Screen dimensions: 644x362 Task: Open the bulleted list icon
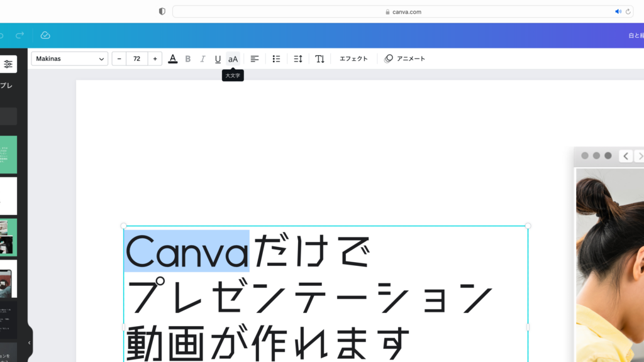276,58
